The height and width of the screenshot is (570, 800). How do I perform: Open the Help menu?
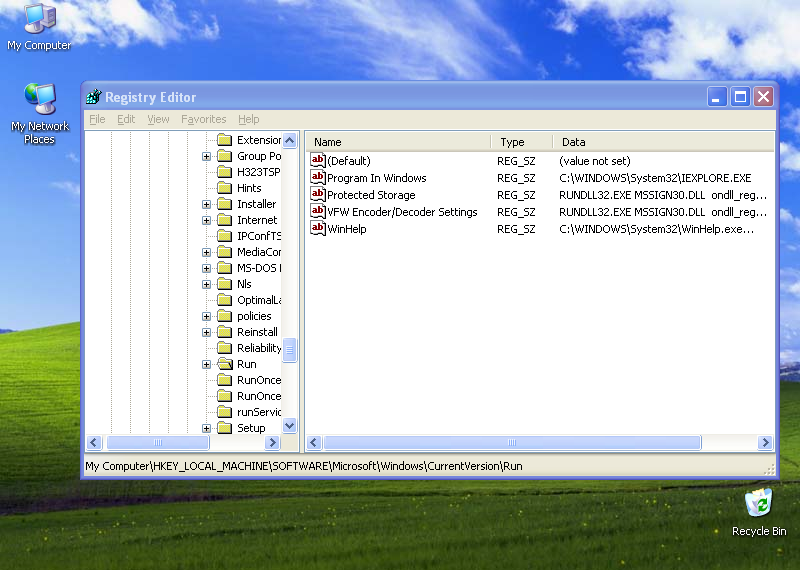(248, 119)
